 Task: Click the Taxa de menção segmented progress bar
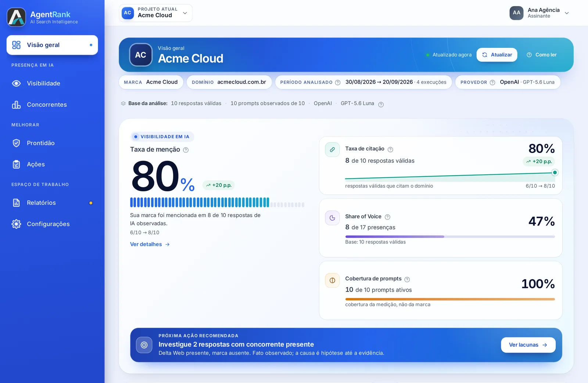pyautogui.click(x=217, y=202)
